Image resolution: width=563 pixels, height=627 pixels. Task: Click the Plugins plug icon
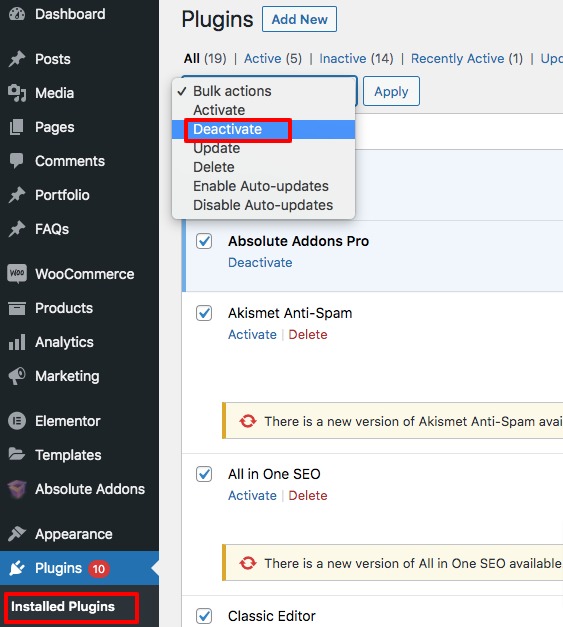point(17,568)
